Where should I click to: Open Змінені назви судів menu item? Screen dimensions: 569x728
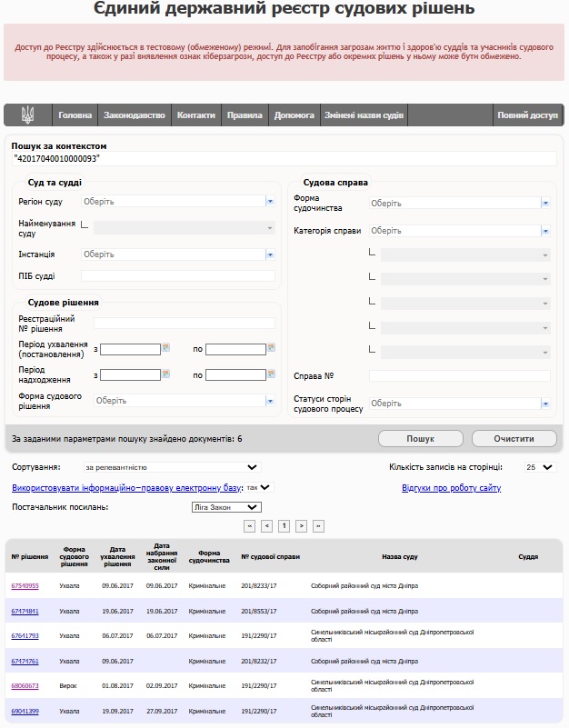tap(364, 115)
